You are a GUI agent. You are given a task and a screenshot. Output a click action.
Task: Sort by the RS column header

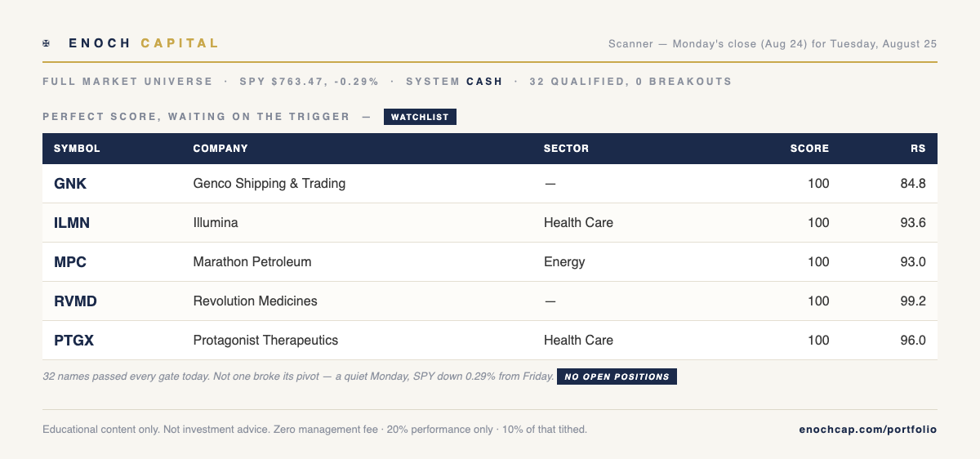click(919, 149)
